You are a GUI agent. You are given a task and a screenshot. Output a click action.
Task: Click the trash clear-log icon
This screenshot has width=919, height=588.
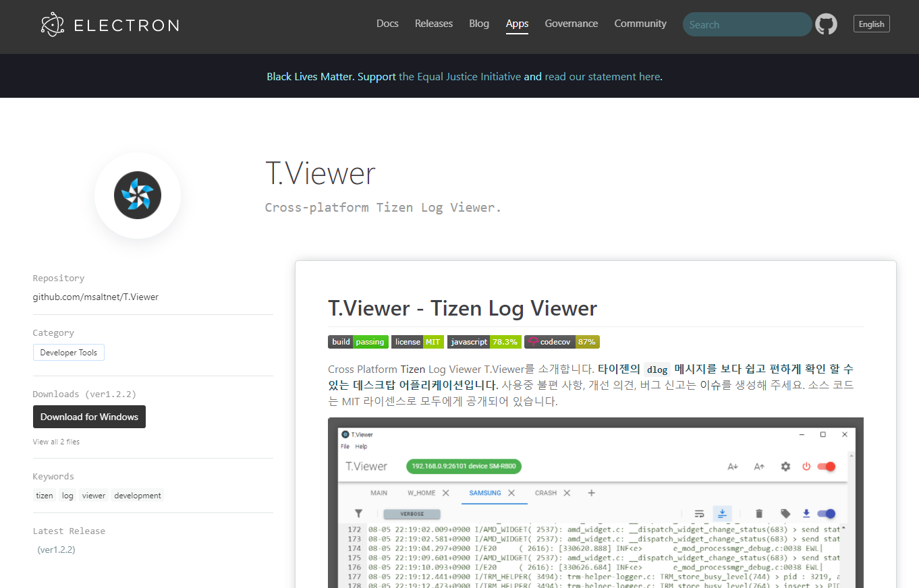(759, 514)
